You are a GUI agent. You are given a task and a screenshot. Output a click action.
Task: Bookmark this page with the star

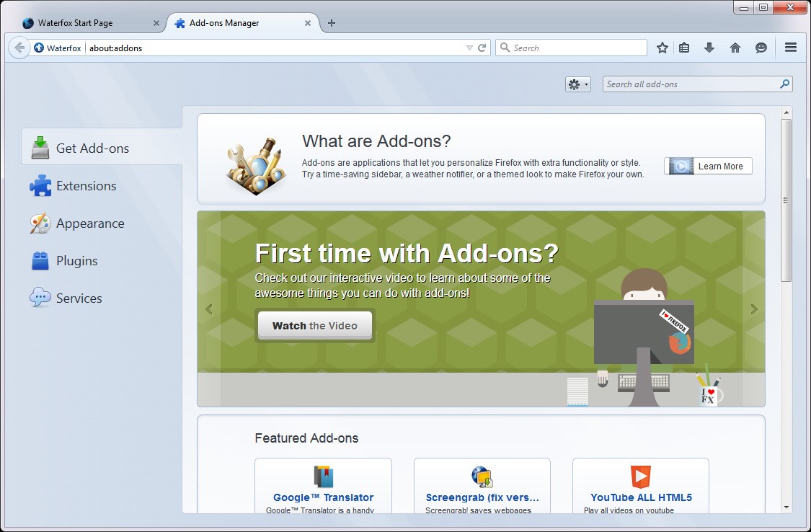click(x=662, y=47)
